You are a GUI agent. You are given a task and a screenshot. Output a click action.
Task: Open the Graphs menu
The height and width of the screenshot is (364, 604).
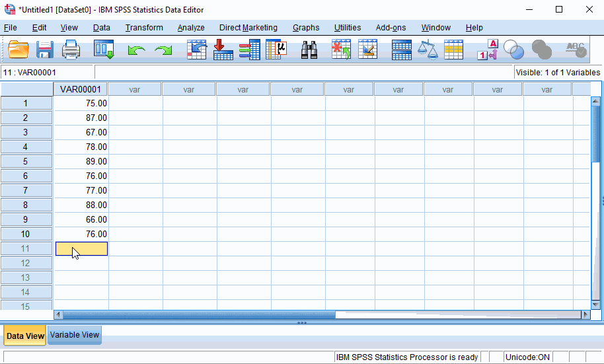[306, 28]
